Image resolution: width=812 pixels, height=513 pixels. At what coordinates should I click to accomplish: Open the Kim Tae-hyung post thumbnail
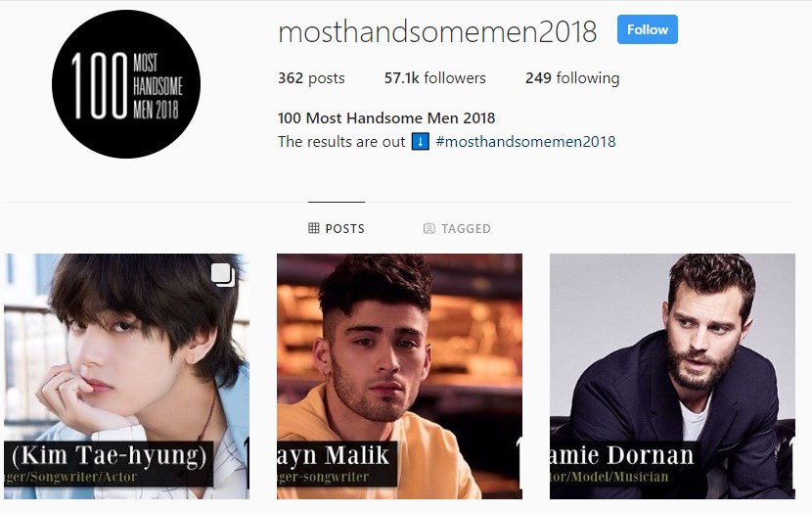pos(126,376)
